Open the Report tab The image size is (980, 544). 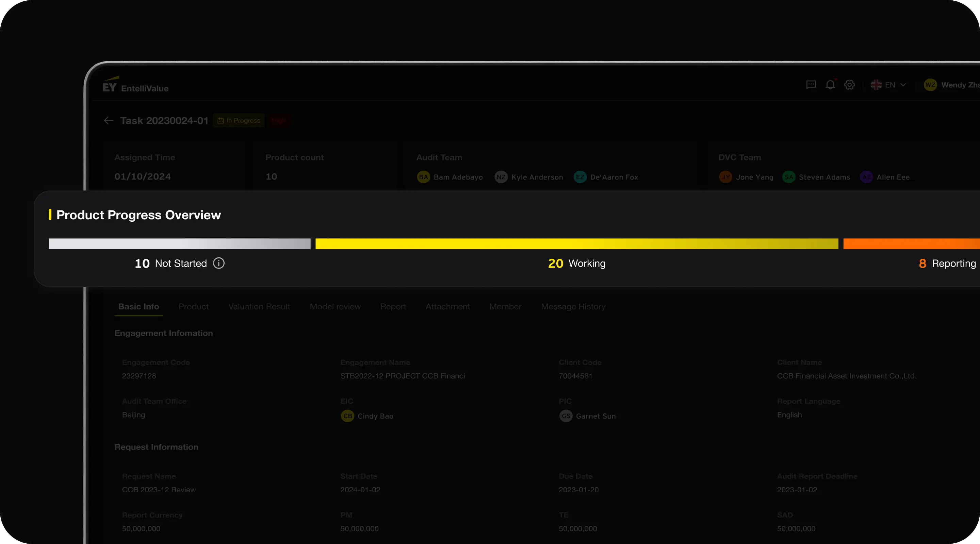tap(393, 306)
